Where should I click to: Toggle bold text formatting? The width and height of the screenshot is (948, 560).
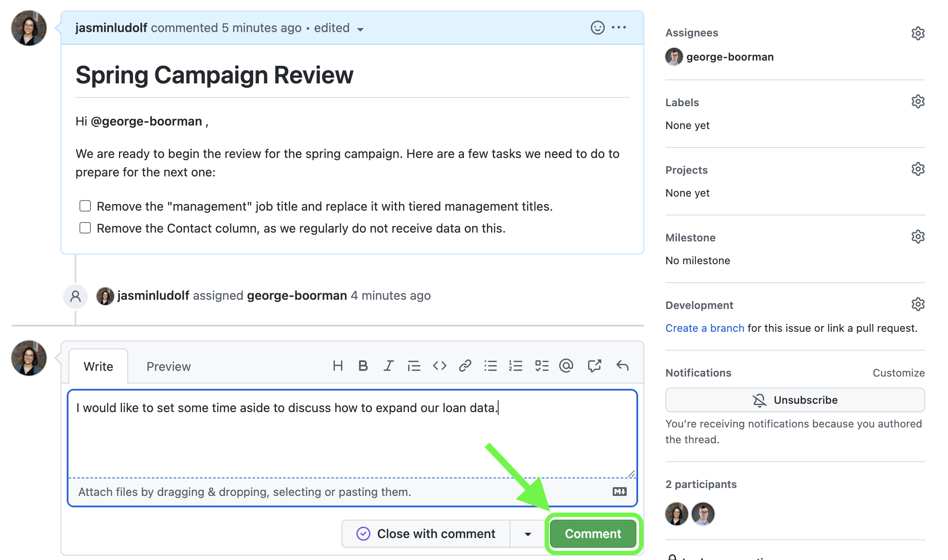363,366
